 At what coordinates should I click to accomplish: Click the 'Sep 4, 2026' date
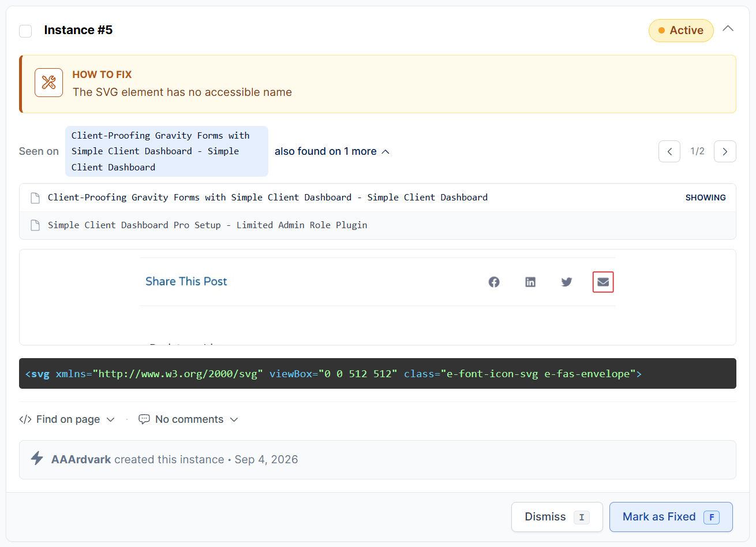coord(266,459)
